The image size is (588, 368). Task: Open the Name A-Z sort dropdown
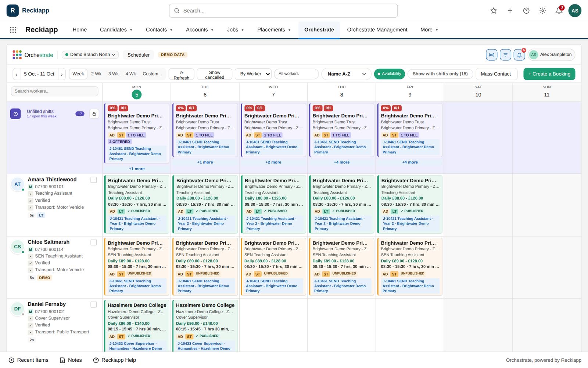click(346, 74)
